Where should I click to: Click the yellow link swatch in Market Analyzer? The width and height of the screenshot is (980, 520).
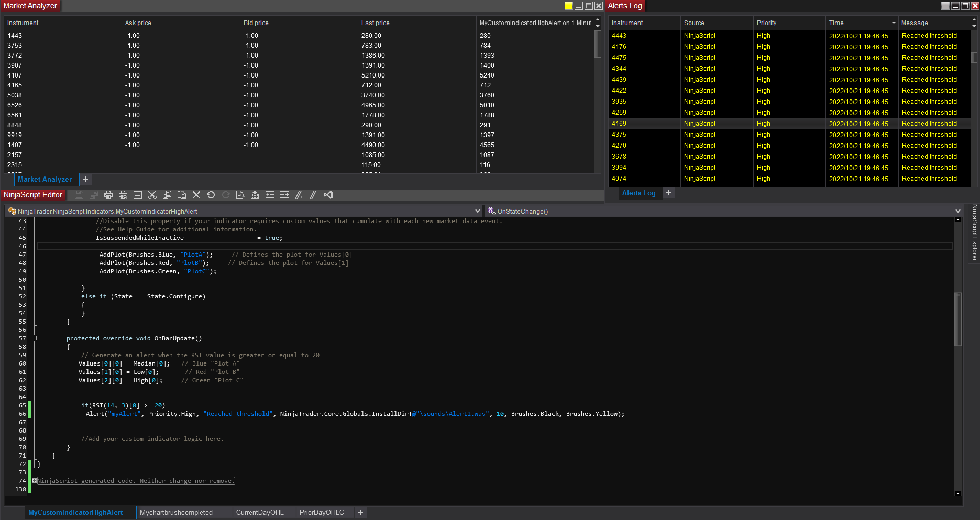coord(568,6)
